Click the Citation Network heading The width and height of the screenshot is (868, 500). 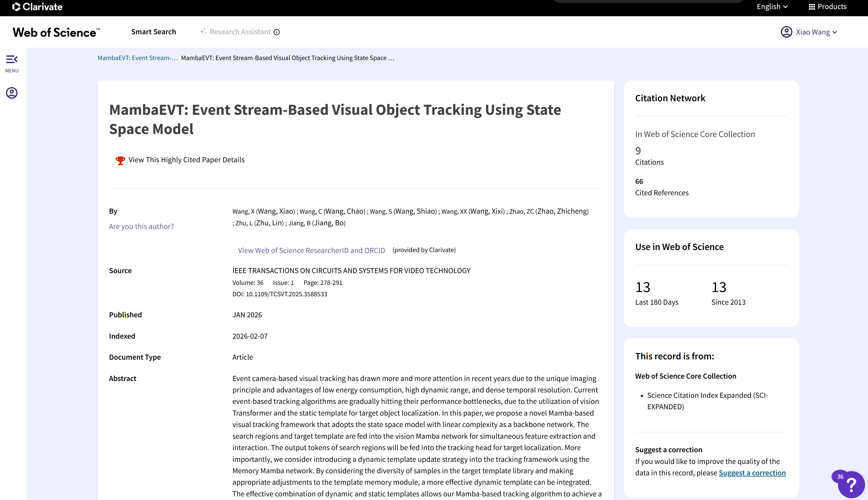pos(670,98)
